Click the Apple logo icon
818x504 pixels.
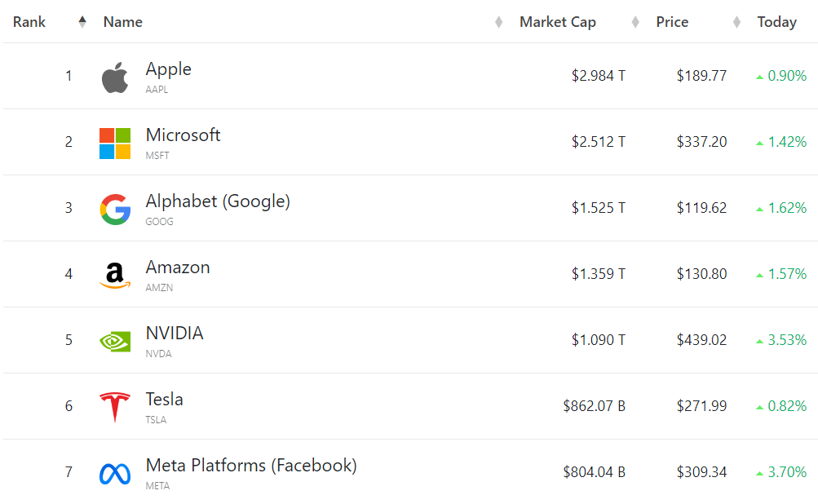pos(115,77)
